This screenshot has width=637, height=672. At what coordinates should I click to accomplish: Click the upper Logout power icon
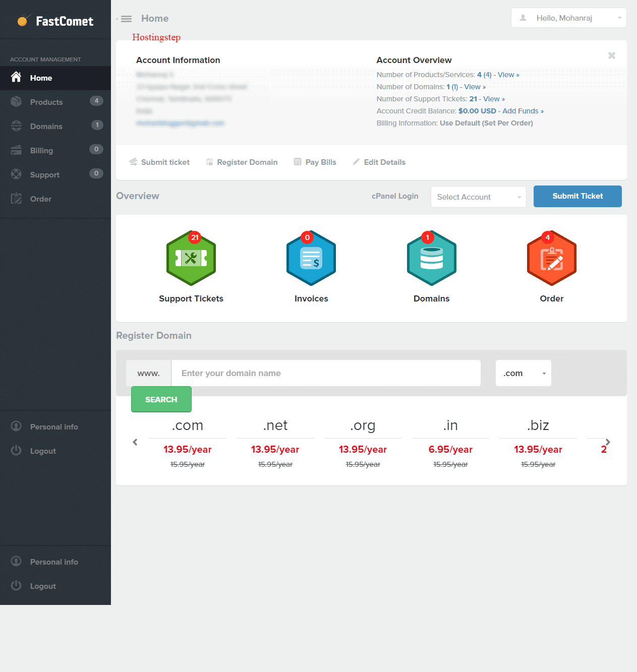[16, 450]
